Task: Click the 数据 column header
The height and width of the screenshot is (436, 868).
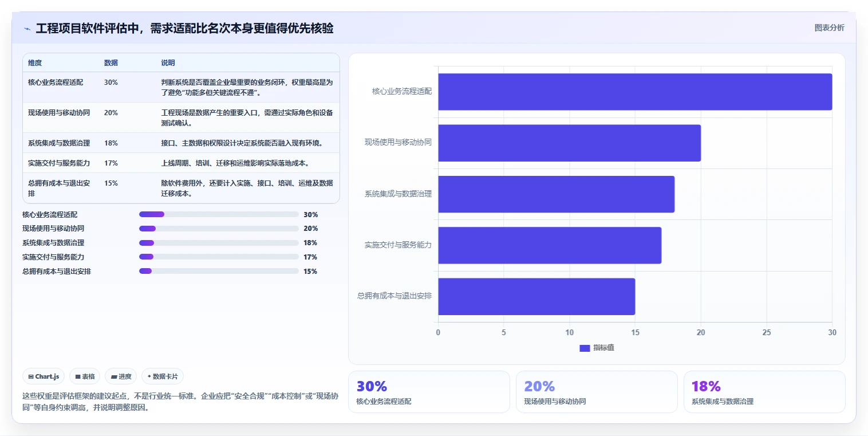Action: pyautogui.click(x=111, y=63)
